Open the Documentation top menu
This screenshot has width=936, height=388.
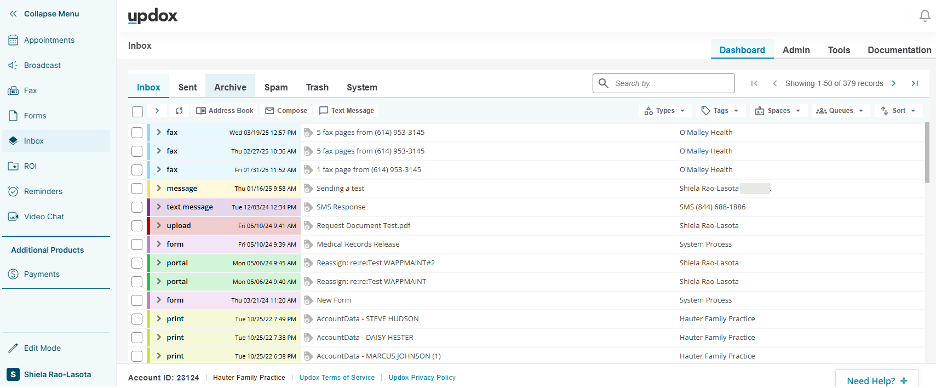(x=899, y=50)
